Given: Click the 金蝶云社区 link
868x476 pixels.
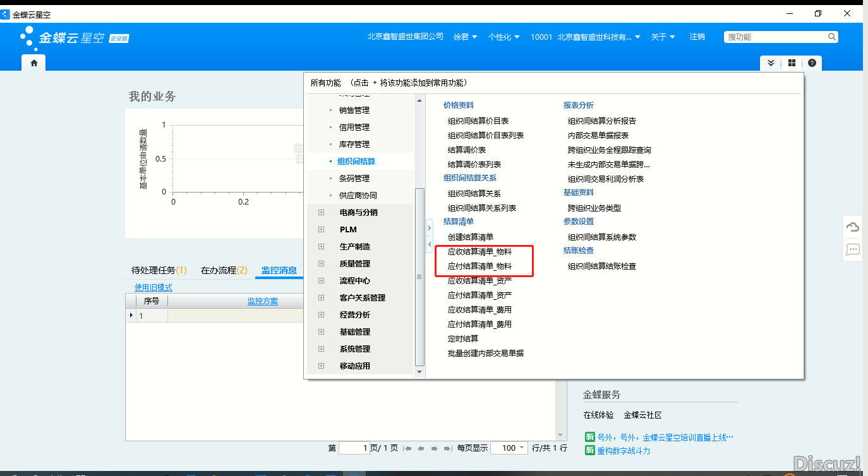Looking at the screenshot, I should pos(642,415).
